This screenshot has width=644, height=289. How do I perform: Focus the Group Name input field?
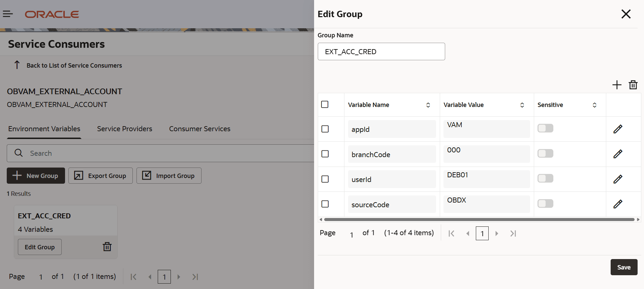[x=381, y=51]
